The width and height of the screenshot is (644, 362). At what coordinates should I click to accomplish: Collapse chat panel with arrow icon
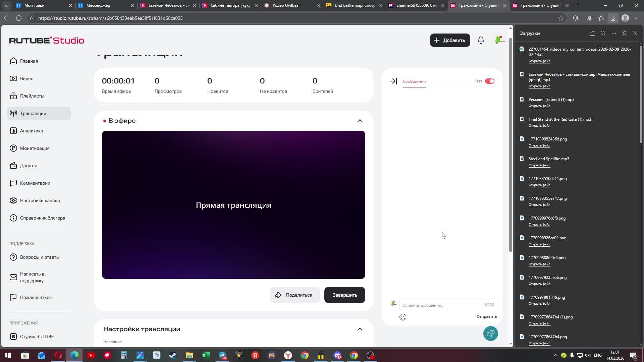(393, 81)
